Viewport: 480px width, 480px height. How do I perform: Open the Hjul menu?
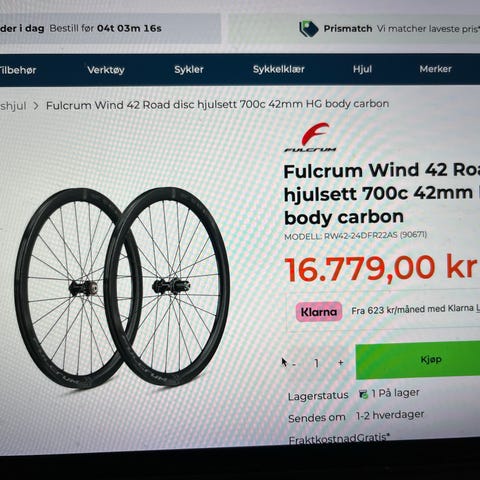tap(362, 69)
